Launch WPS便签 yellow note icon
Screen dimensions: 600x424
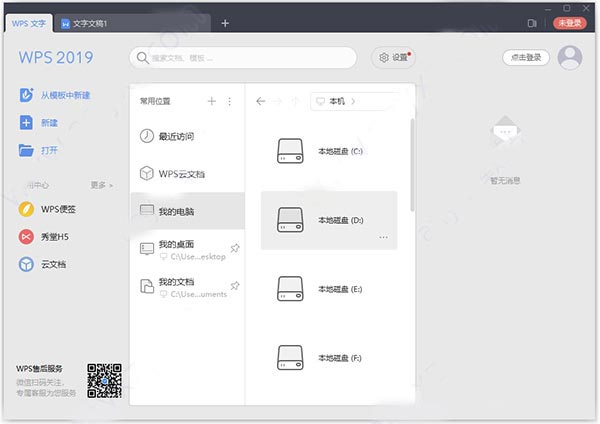26,209
